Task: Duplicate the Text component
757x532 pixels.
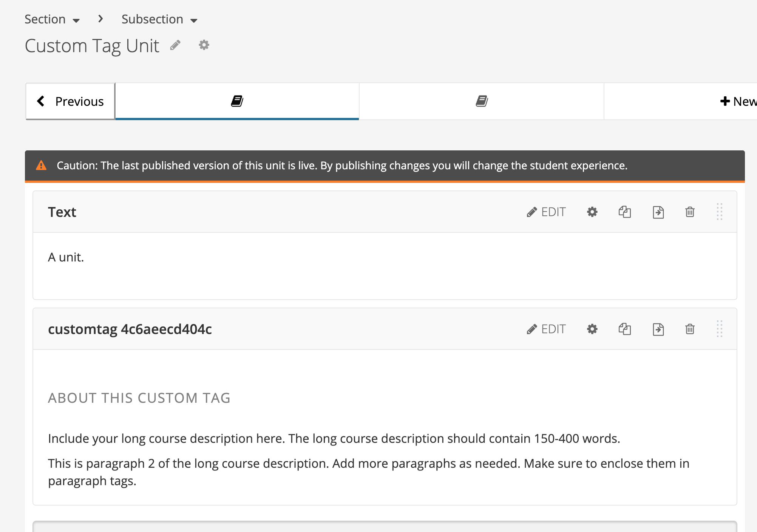Action: [624, 212]
